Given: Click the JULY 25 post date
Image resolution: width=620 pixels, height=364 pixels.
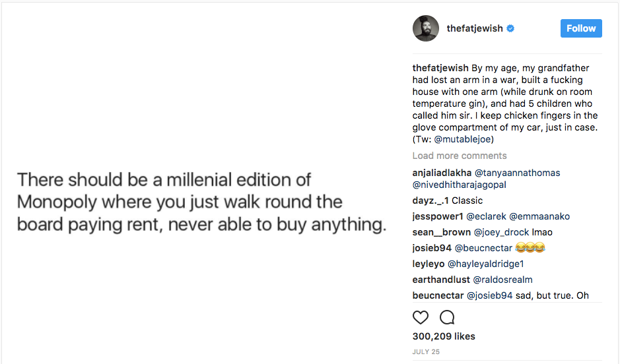Looking at the screenshot, I should [425, 352].
